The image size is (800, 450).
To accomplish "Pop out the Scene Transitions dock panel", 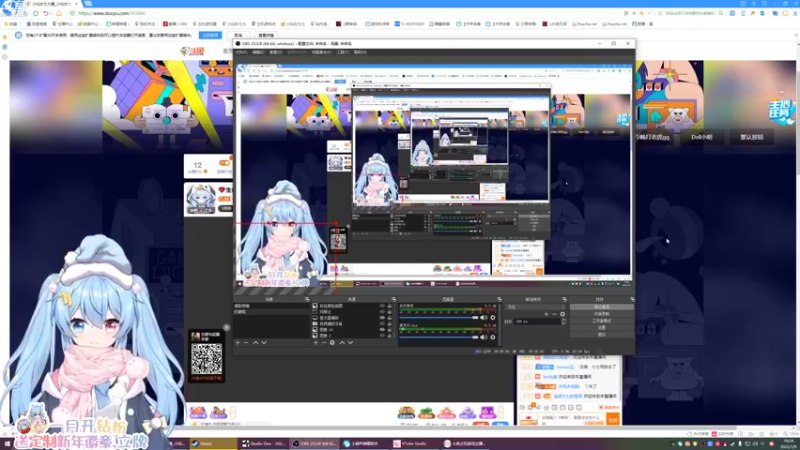I will pyautogui.click(x=564, y=299).
